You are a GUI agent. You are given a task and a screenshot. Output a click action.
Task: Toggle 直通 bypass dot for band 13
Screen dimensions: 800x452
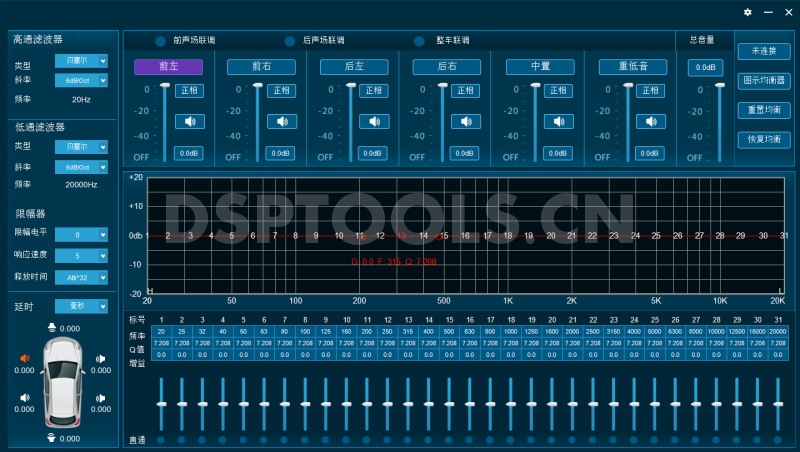(408, 440)
